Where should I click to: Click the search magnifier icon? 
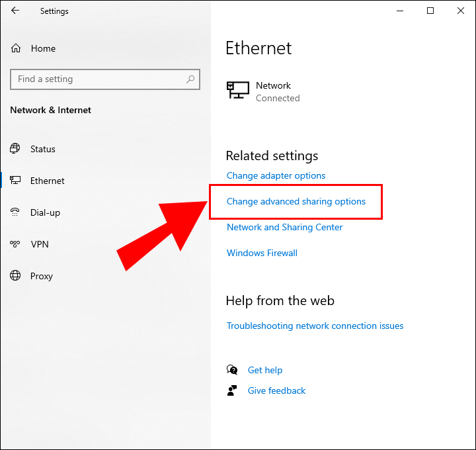tap(190, 79)
